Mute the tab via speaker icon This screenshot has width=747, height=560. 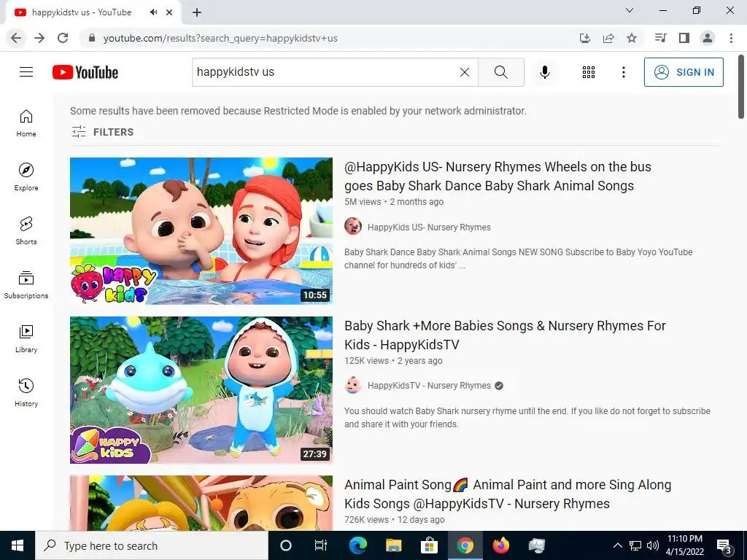(153, 12)
